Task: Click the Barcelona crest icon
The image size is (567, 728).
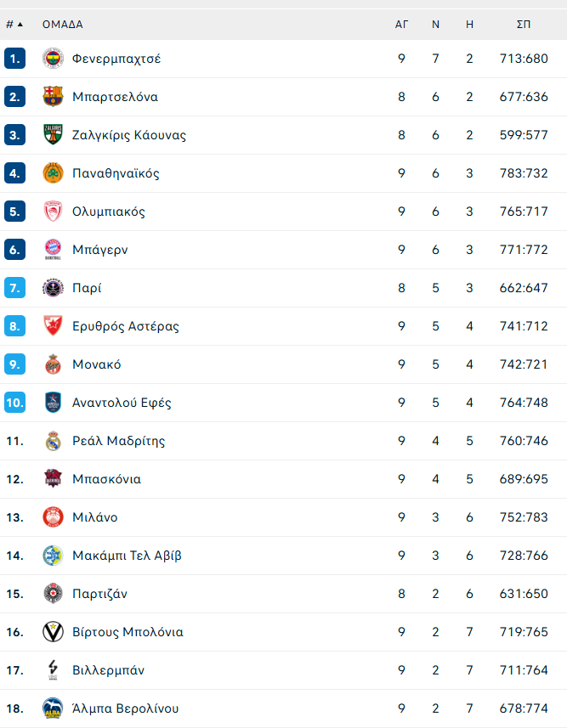Action: 53,97
